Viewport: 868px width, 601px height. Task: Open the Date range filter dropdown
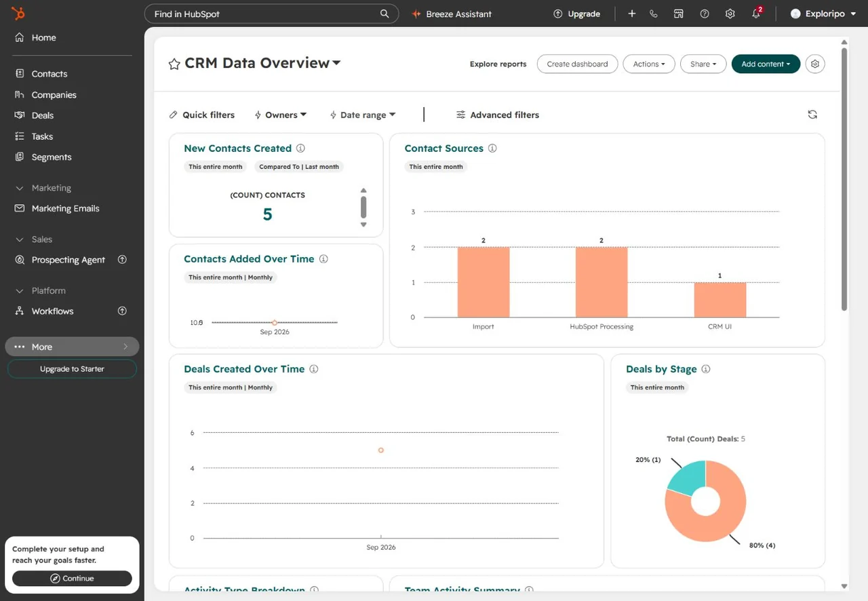pos(363,115)
